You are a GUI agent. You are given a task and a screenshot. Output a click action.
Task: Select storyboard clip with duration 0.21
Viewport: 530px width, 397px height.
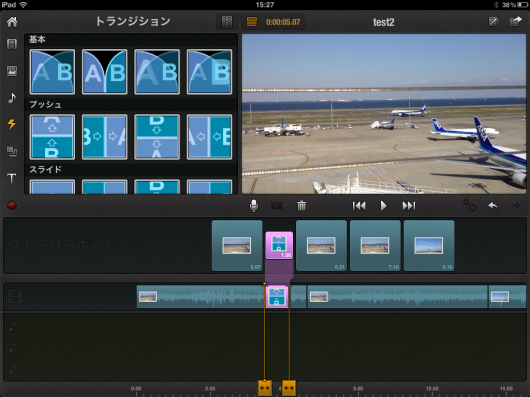321,246
